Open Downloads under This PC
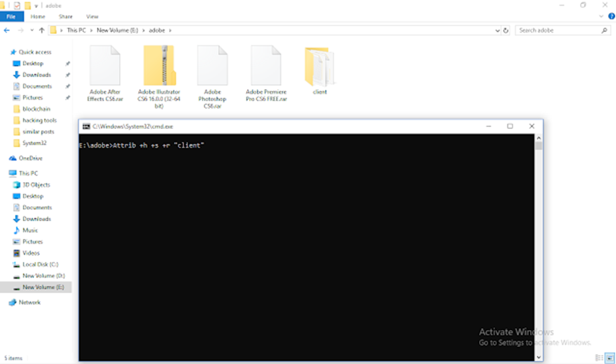616x364 pixels. pyautogui.click(x=36, y=219)
